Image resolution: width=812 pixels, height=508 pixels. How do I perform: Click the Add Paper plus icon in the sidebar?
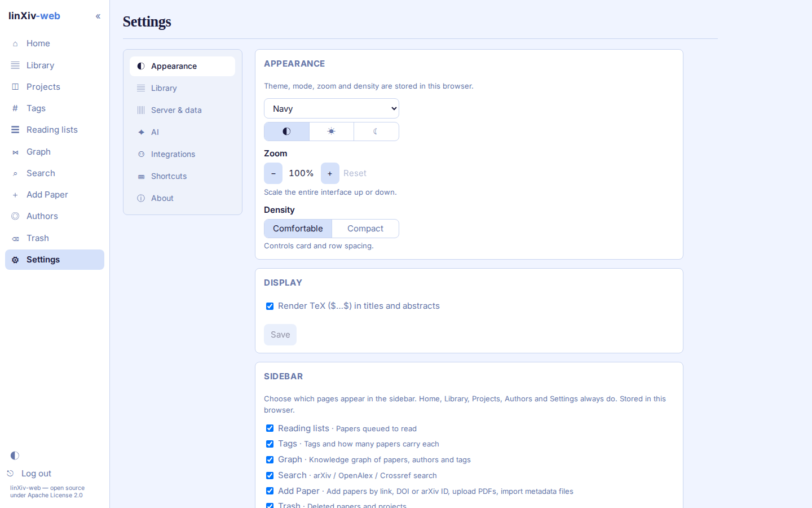pyautogui.click(x=15, y=195)
